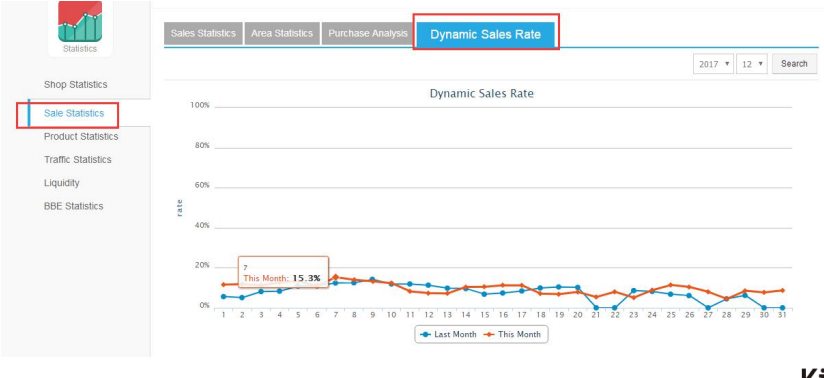Screen dimensions: 824x378
Task: Go to Product Statistics
Action: pos(81,137)
